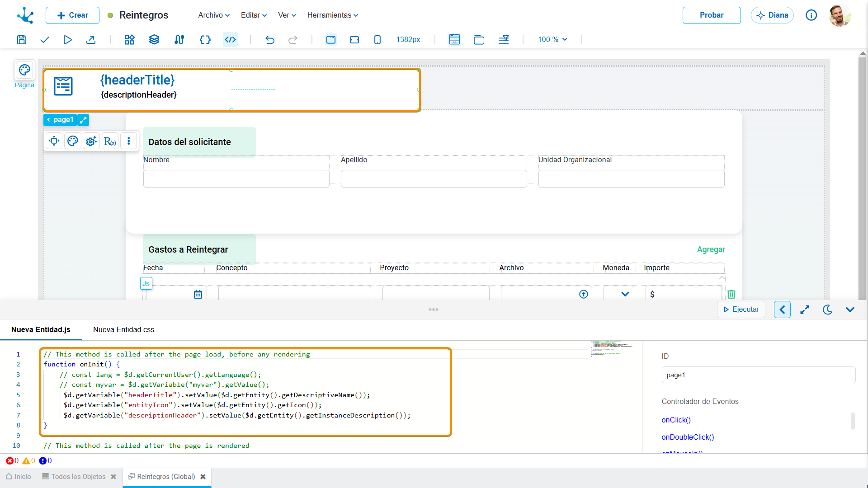Viewport: 868px width, 488px height.
Task: Open the Rx rules icon for page1
Action: [110, 141]
